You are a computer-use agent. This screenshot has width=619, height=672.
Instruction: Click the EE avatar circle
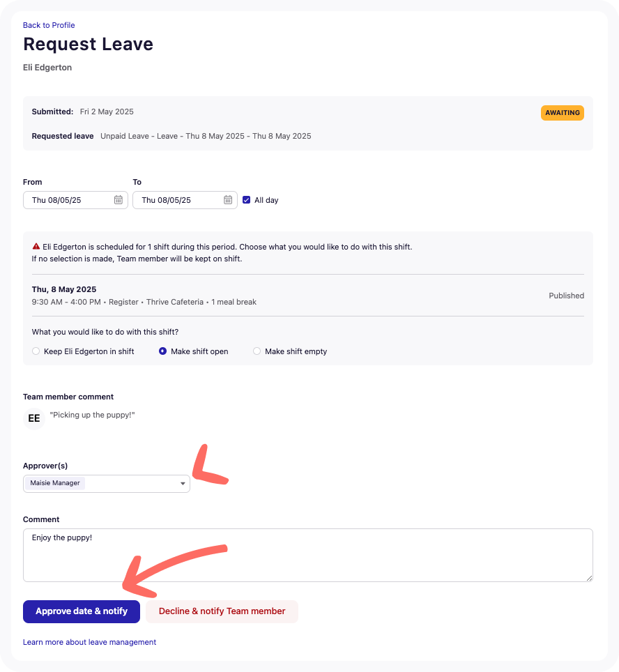point(34,418)
